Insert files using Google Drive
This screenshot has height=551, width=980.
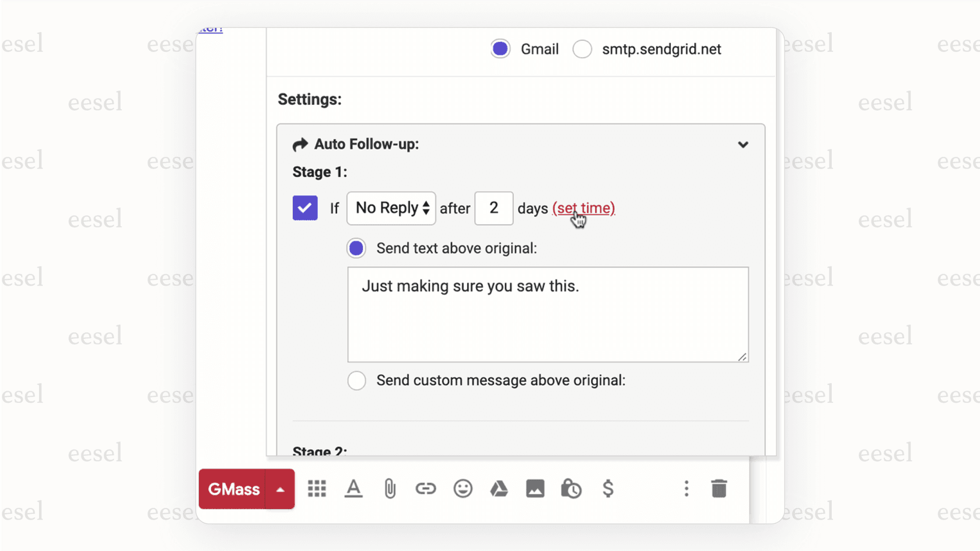pos(499,489)
